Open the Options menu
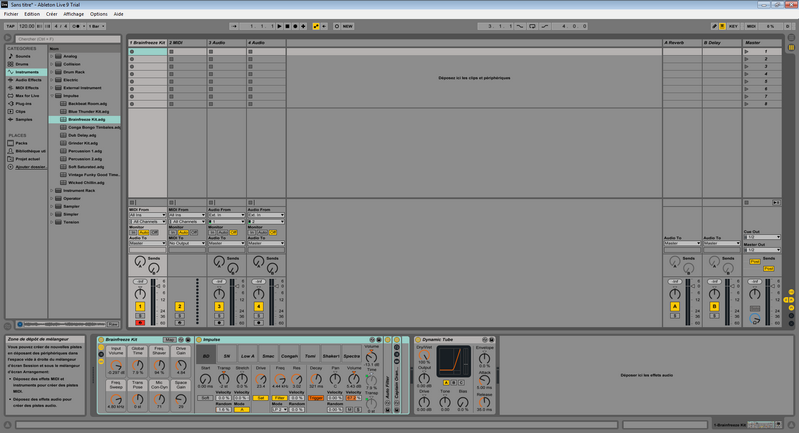799x433 pixels. tap(99, 14)
